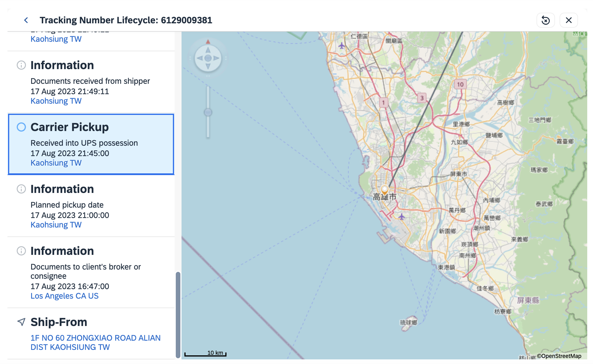Click the event list vertical scrollbar

178,315
